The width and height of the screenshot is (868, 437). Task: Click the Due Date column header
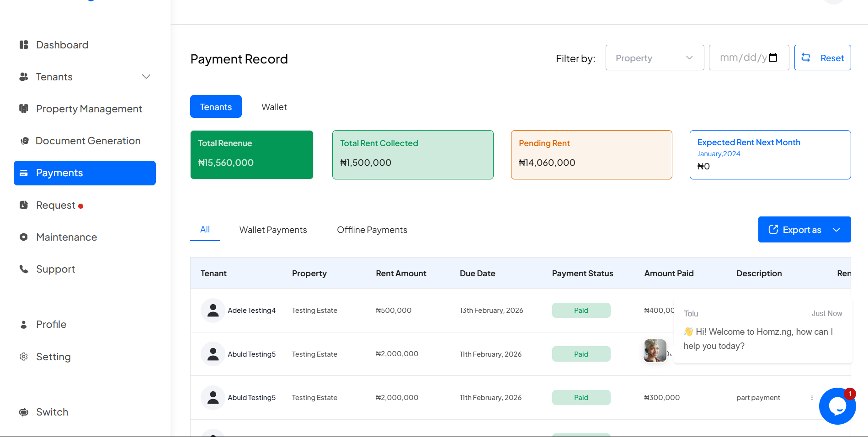(477, 274)
